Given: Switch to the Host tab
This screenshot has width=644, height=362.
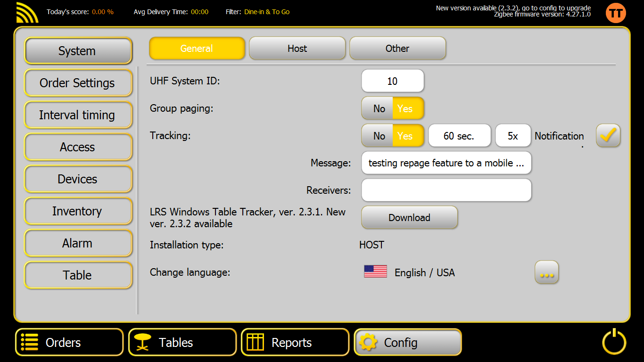Looking at the screenshot, I should coord(297,49).
